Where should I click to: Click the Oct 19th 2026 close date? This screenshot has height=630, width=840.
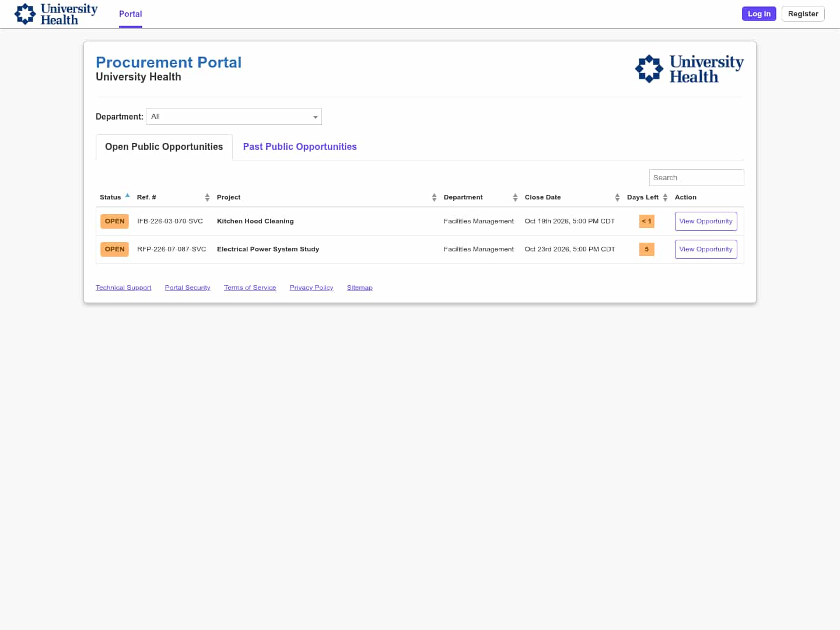click(x=570, y=222)
